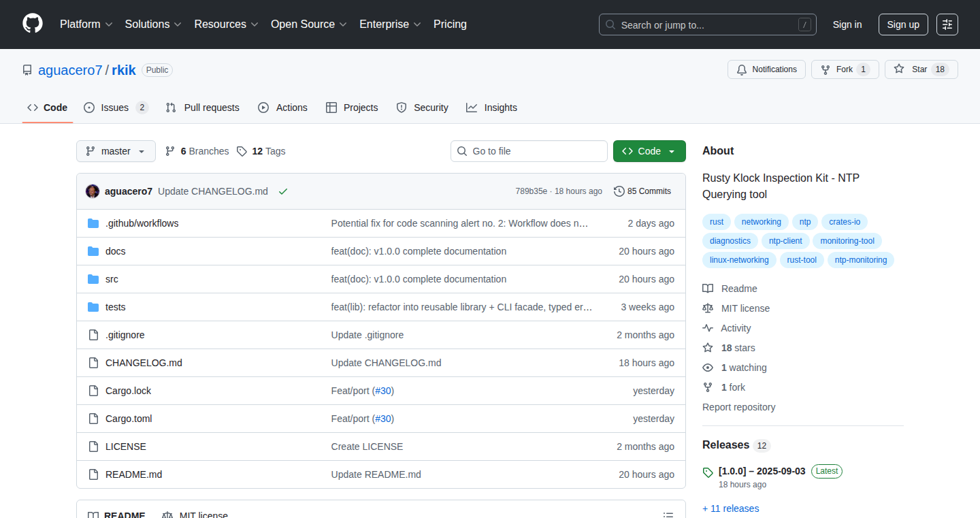
Task: Click the Cargo.lock file icon
Action: tap(93, 391)
